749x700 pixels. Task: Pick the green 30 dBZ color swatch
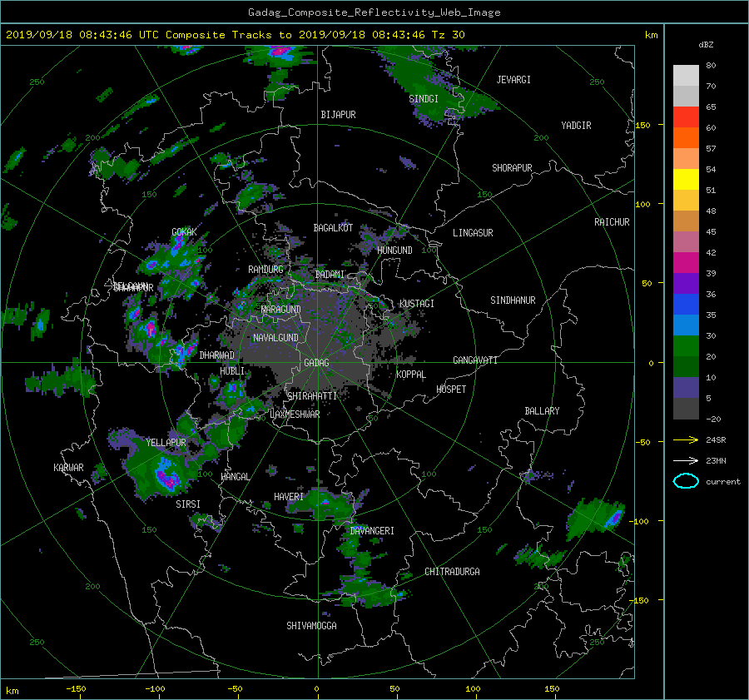[x=686, y=345]
